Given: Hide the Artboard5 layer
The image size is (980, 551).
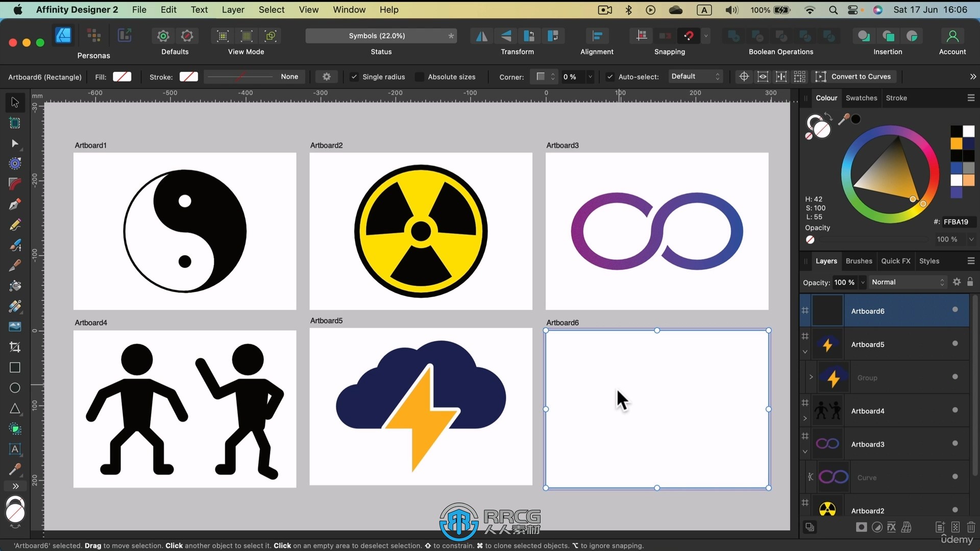Looking at the screenshot, I should point(955,343).
